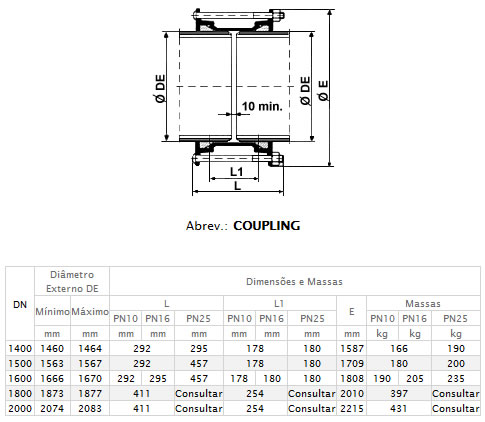Click the "PN10" header under Massas
Image resolution: width=485 pixels, height=422 pixels.
382,319
